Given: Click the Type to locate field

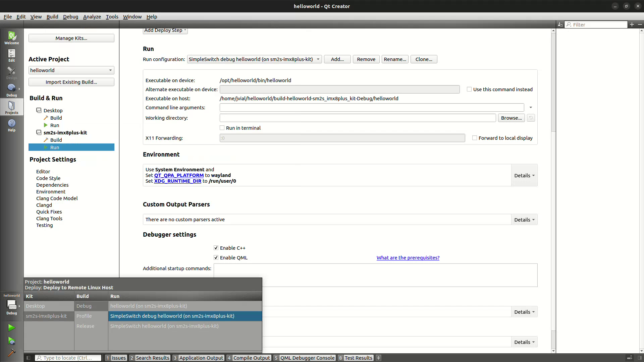Looking at the screenshot, I should 68,358.
